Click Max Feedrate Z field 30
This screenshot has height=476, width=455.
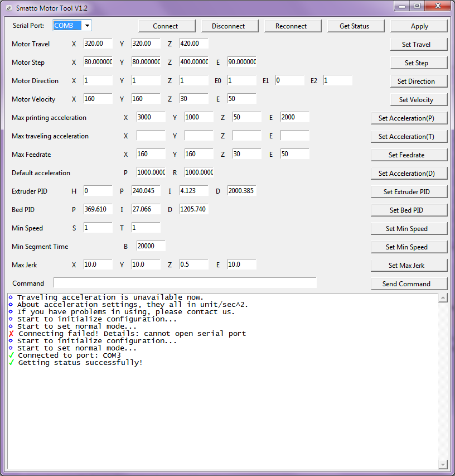pyautogui.click(x=246, y=154)
